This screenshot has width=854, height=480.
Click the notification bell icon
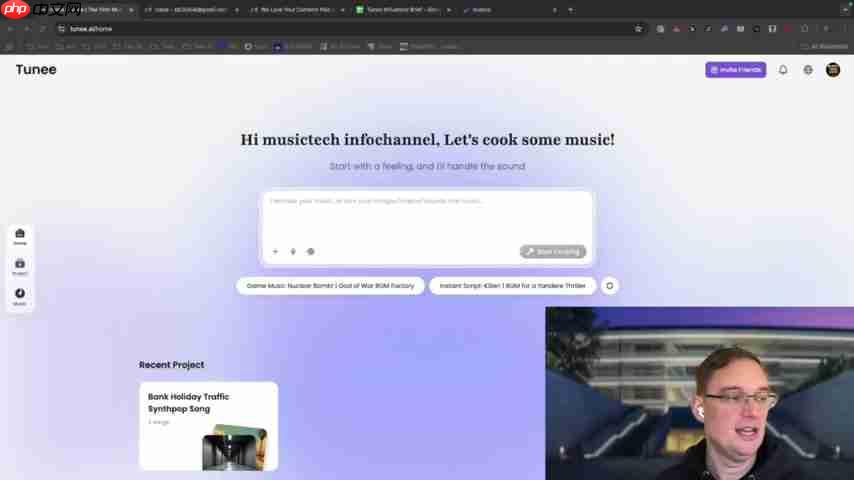[x=783, y=70]
